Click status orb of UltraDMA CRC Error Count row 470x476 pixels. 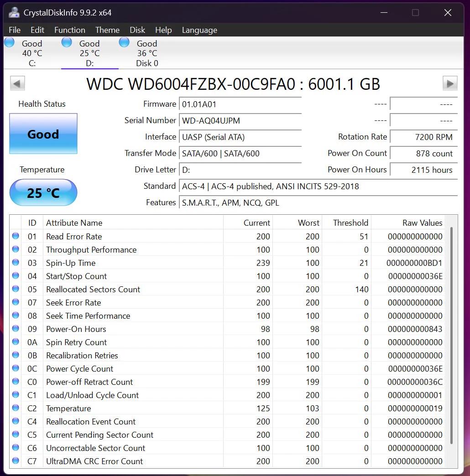pyautogui.click(x=16, y=460)
